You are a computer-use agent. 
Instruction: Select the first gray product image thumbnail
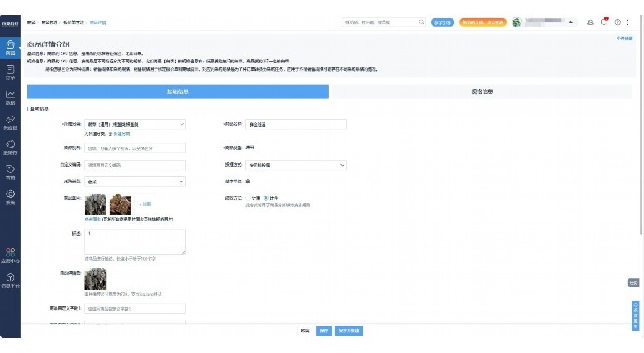point(96,204)
